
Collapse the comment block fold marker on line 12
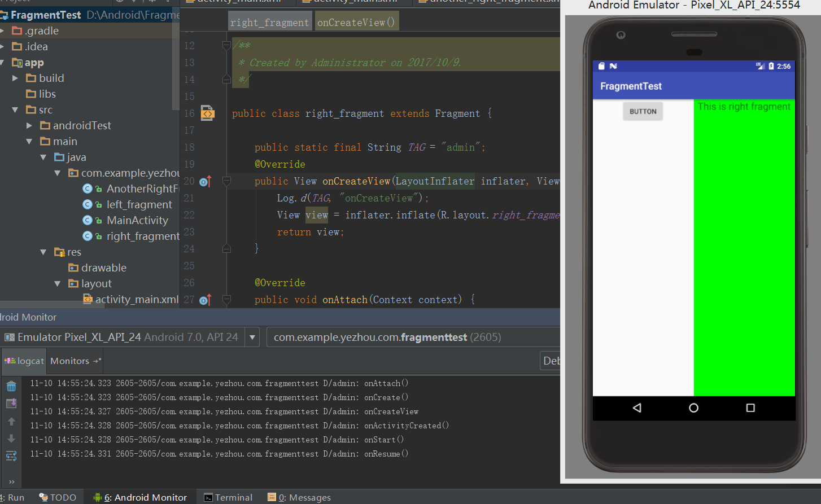(x=226, y=46)
